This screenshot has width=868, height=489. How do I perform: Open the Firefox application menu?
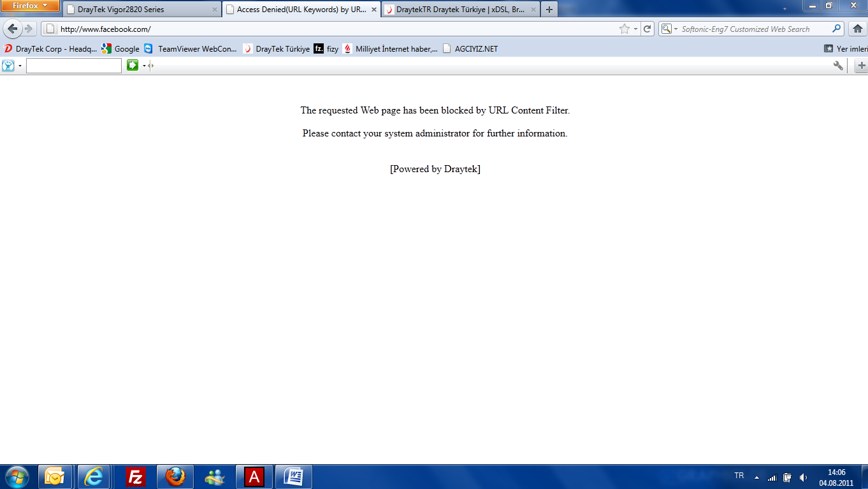[x=30, y=6]
